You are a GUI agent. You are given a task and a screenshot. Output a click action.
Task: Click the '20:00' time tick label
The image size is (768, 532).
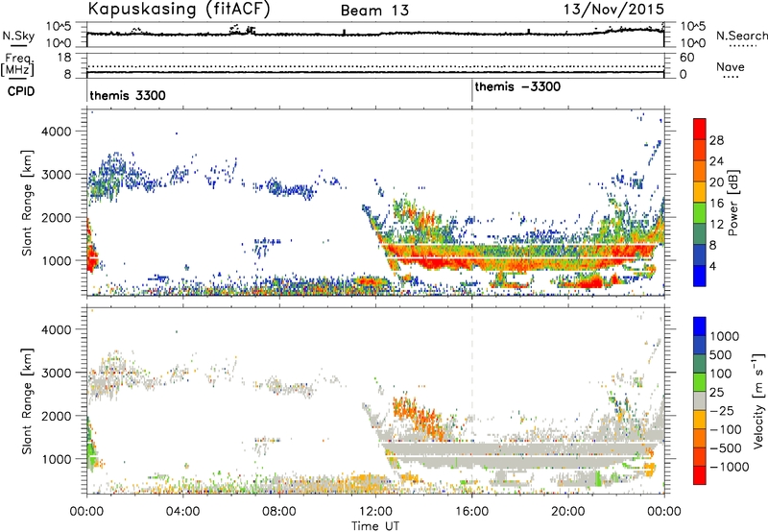click(x=568, y=512)
